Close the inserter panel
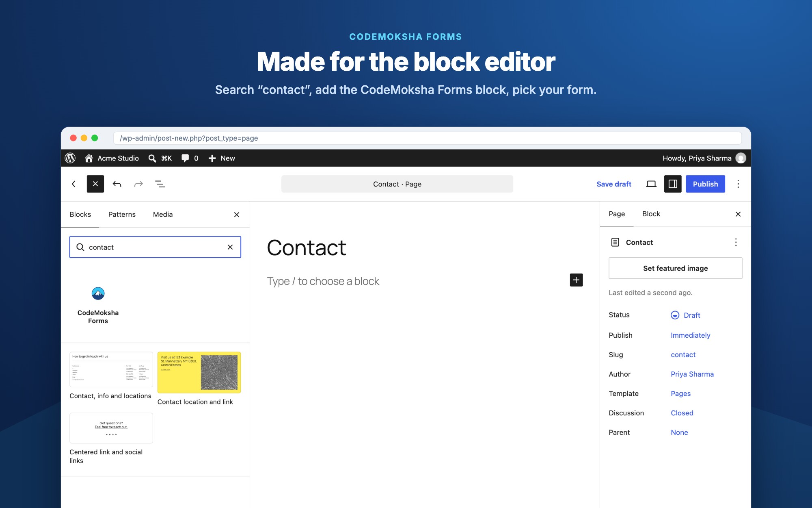 237,215
